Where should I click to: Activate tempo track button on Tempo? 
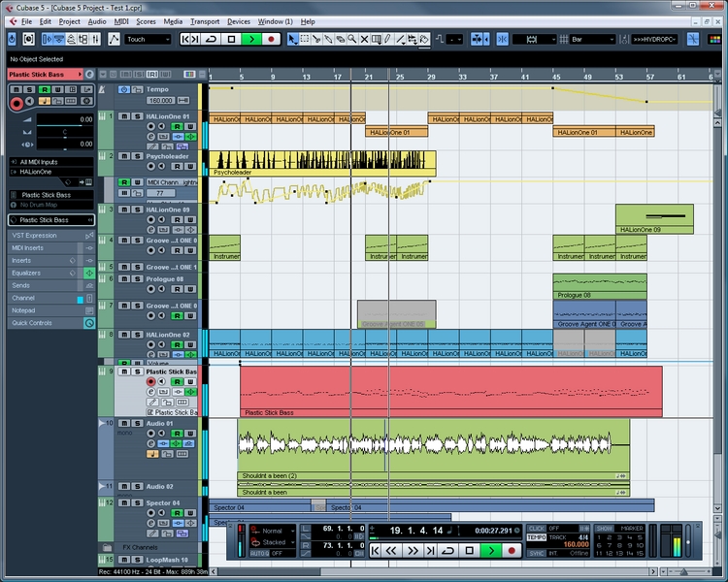pyautogui.click(x=123, y=89)
